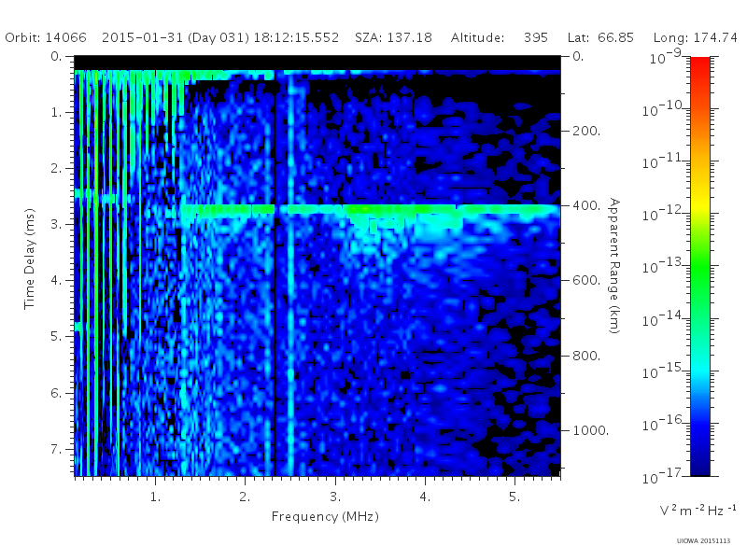The image size is (747, 560).
Task: Click the 10⁻⁹ color scale label
Action: tap(666, 57)
